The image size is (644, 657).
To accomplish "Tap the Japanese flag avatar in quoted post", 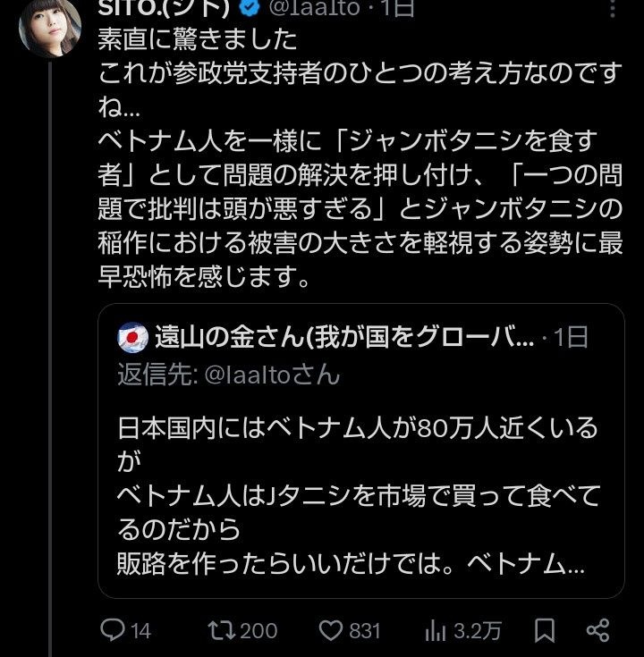I will (x=132, y=337).
